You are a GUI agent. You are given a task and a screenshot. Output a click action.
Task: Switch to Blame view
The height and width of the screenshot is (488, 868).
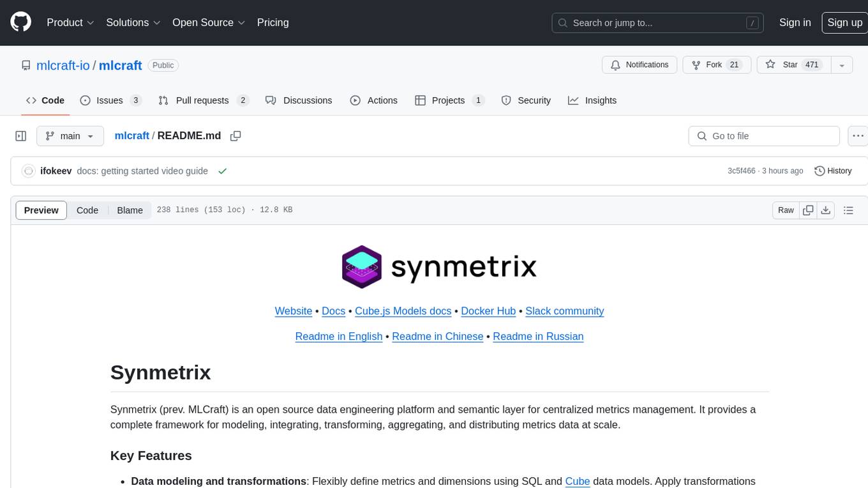130,210
